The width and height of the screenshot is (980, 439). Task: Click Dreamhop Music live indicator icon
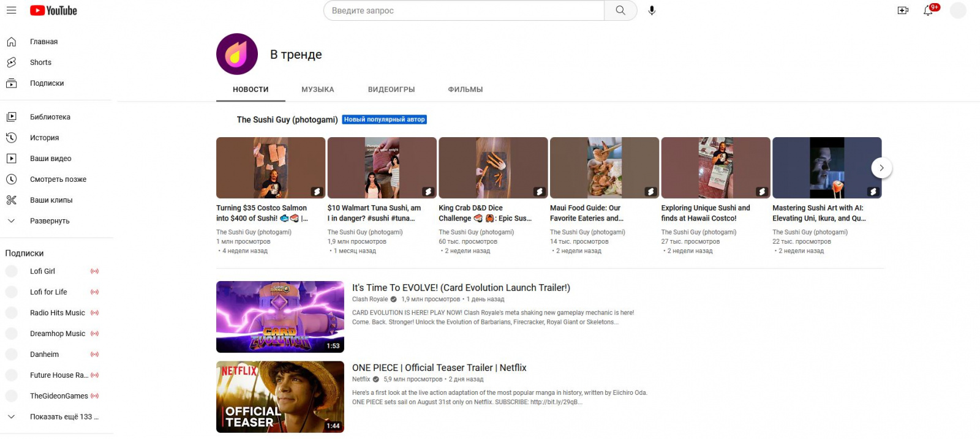[94, 334]
